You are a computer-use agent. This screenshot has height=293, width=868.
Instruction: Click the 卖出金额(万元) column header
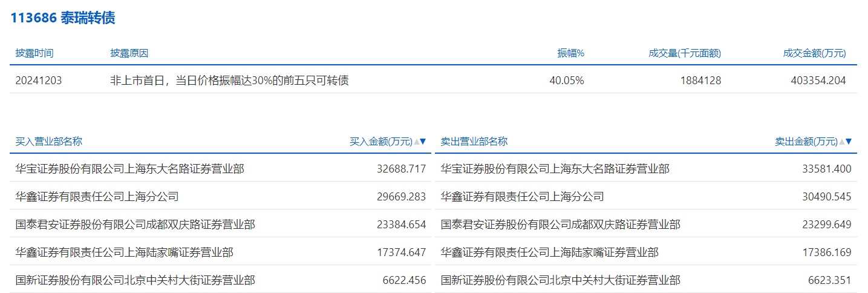(x=807, y=142)
